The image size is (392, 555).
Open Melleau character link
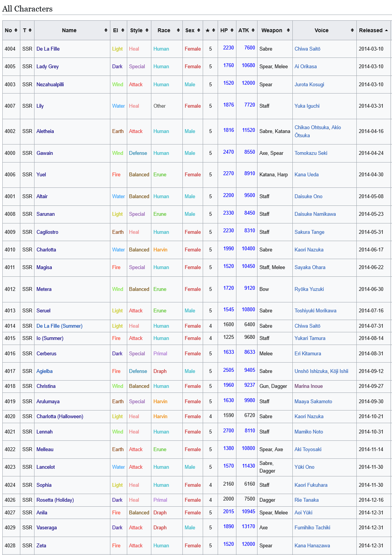[x=45, y=449]
